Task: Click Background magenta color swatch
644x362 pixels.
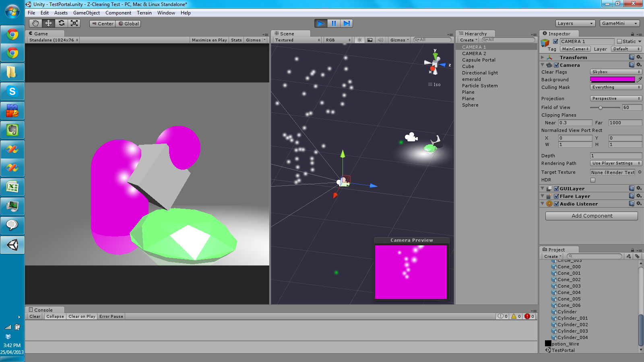Action: coord(612,80)
